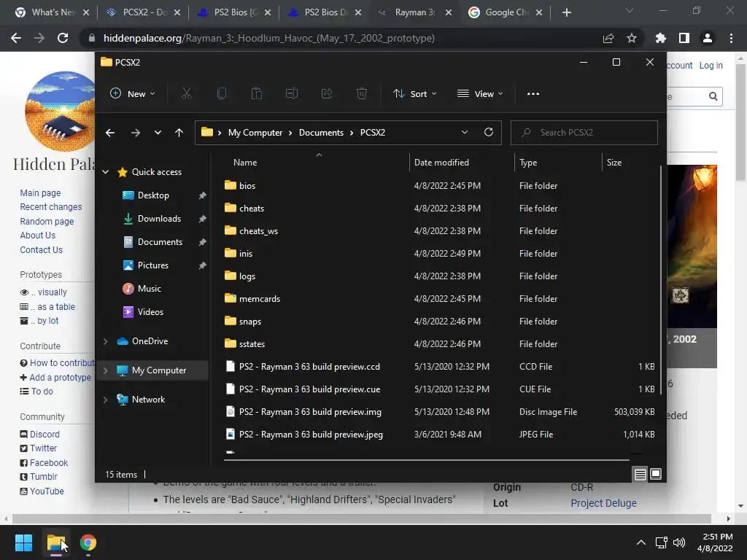Switch to large thumbnails view using status bar icon

[656, 474]
